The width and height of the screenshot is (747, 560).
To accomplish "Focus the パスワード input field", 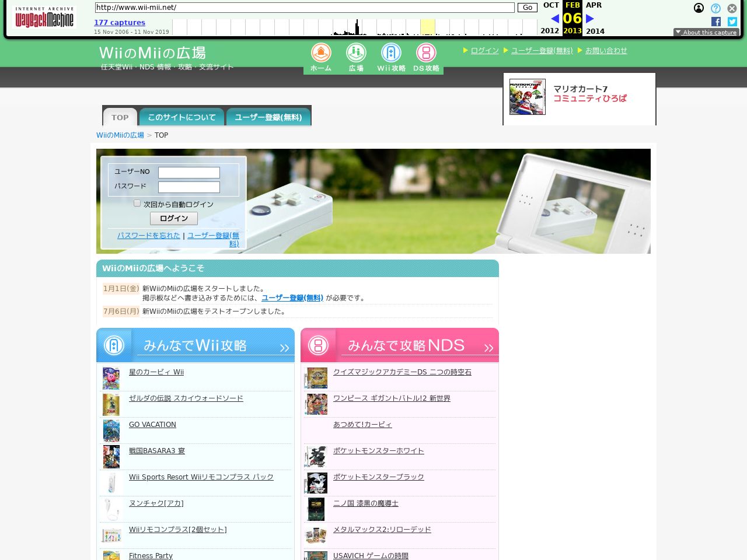I will coord(189,187).
